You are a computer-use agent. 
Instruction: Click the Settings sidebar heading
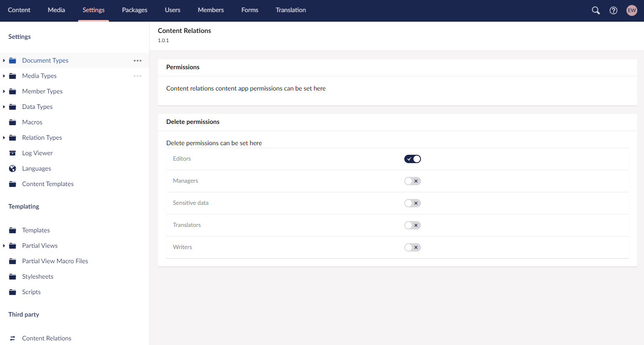[20, 37]
